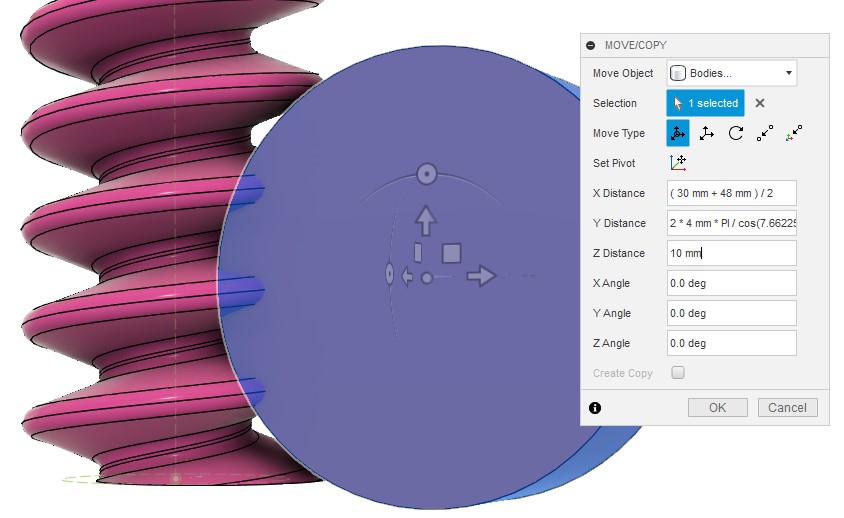The image size is (844, 518).
Task: Clear selection with the X icon
Action: pos(760,103)
